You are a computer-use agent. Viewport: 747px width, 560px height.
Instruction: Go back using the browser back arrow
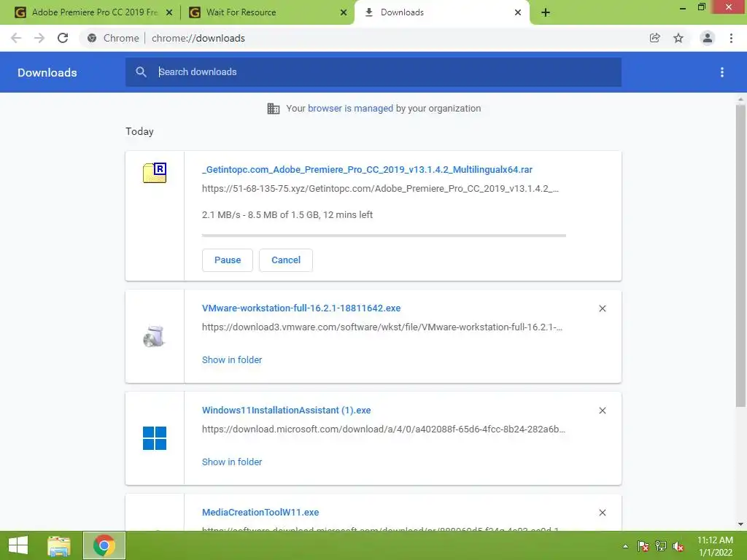16,38
